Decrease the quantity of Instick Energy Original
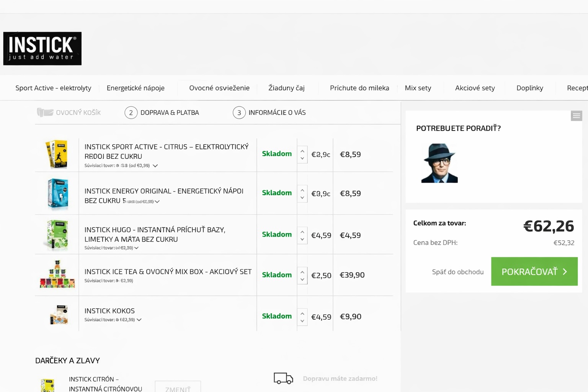Screen dimensions: 588x392 click(302, 198)
